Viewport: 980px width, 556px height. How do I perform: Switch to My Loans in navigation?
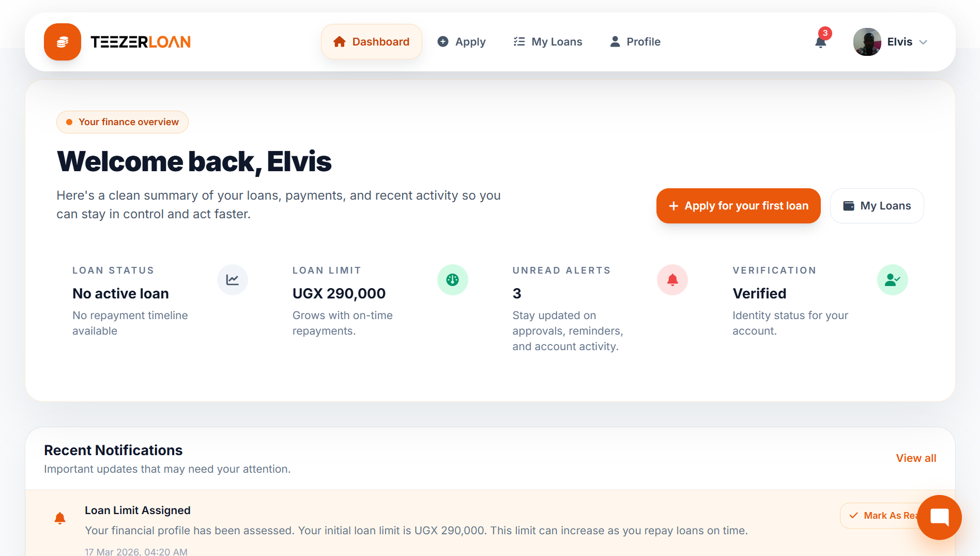pyautogui.click(x=548, y=42)
